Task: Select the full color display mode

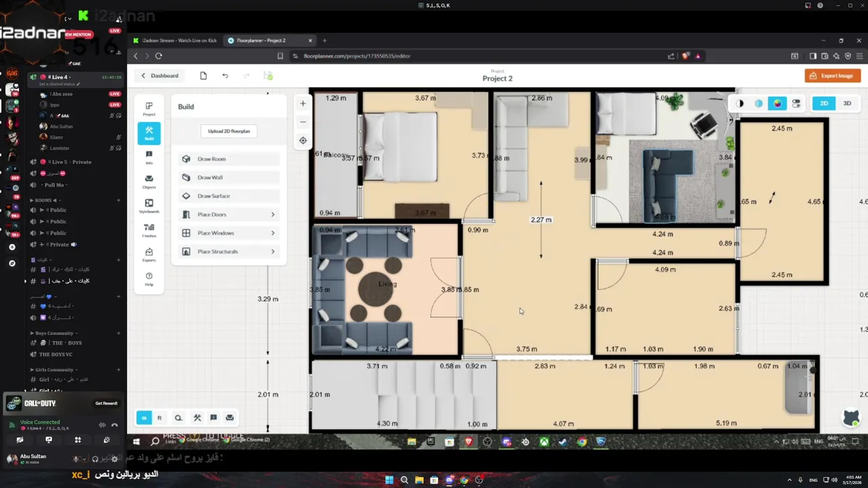Action: 777,104
